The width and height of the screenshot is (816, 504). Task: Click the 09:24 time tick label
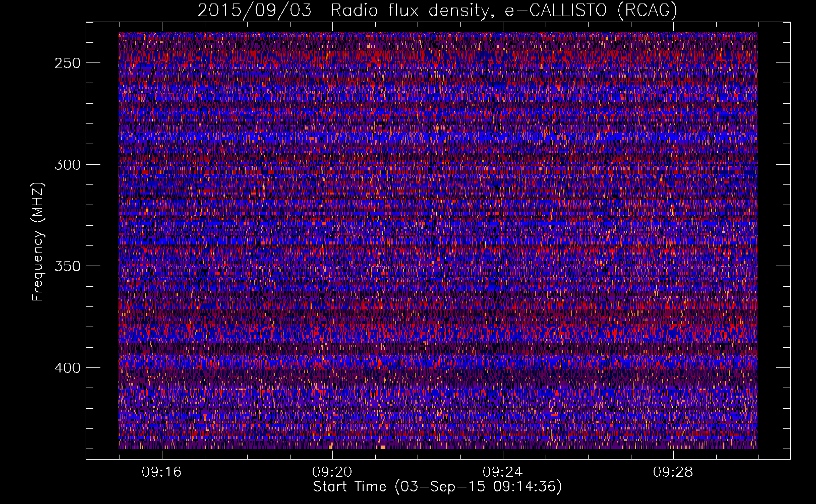(503, 472)
